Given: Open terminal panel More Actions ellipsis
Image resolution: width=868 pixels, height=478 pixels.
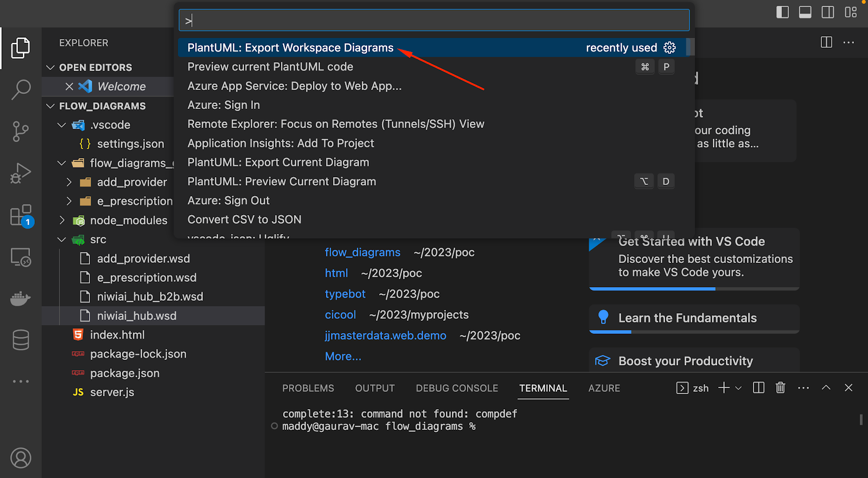Looking at the screenshot, I should coord(803,388).
